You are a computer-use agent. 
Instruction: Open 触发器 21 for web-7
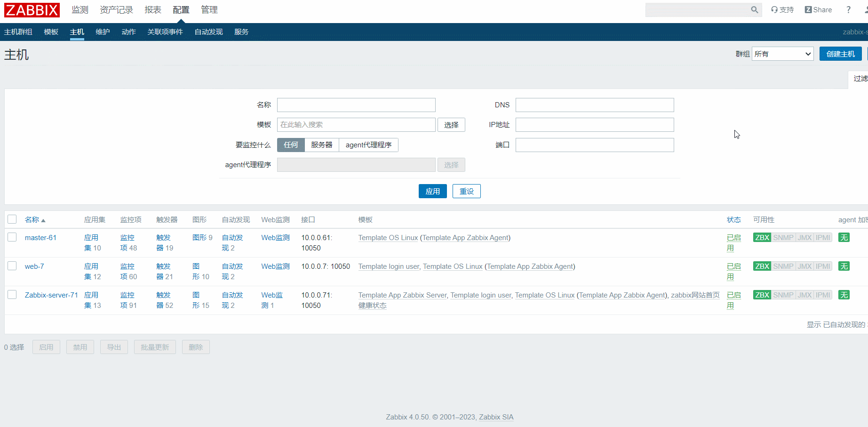(x=165, y=272)
